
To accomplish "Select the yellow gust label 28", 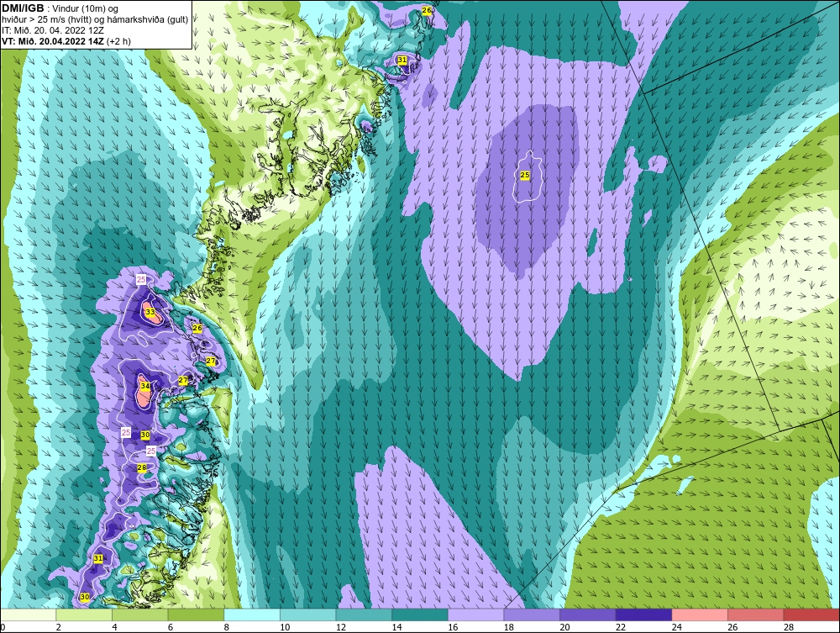I will click(x=141, y=467).
